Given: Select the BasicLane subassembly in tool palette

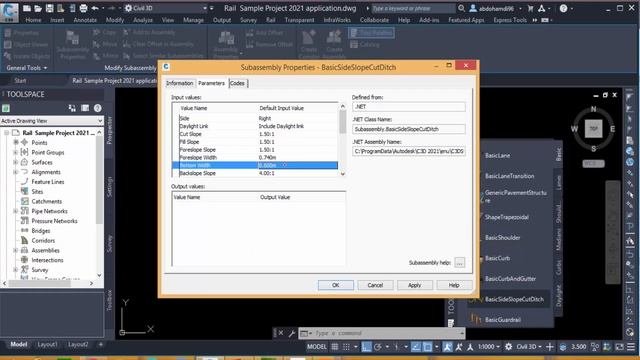Looking at the screenshot, I should (x=497, y=156).
